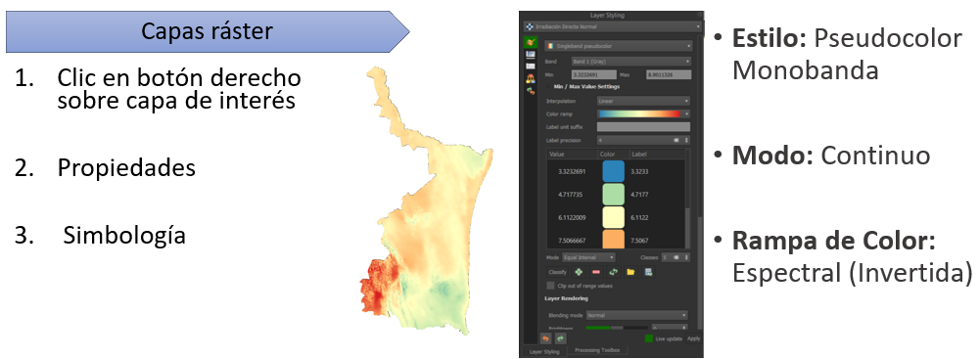Image resolution: width=980 pixels, height=359 pixels.
Task: Click the Classify button
Action: click(557, 272)
